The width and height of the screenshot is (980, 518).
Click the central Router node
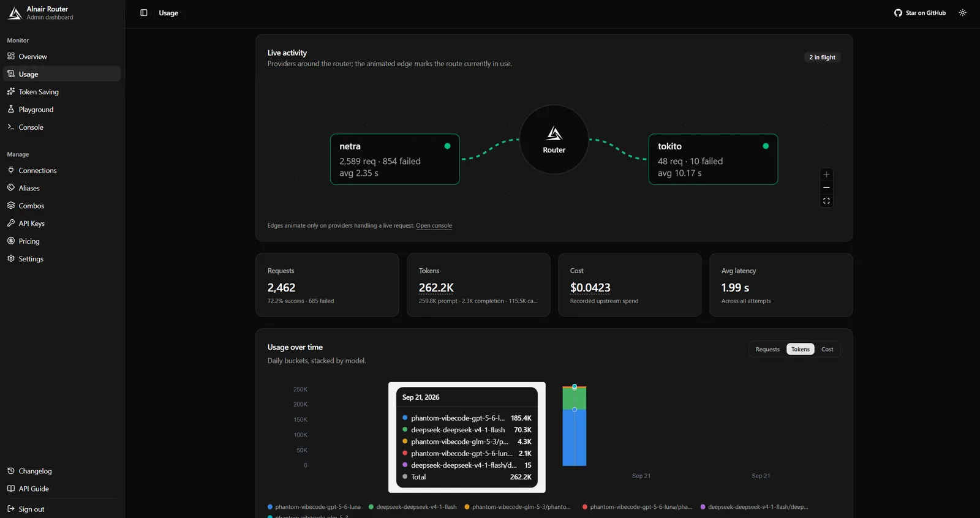[554, 140]
